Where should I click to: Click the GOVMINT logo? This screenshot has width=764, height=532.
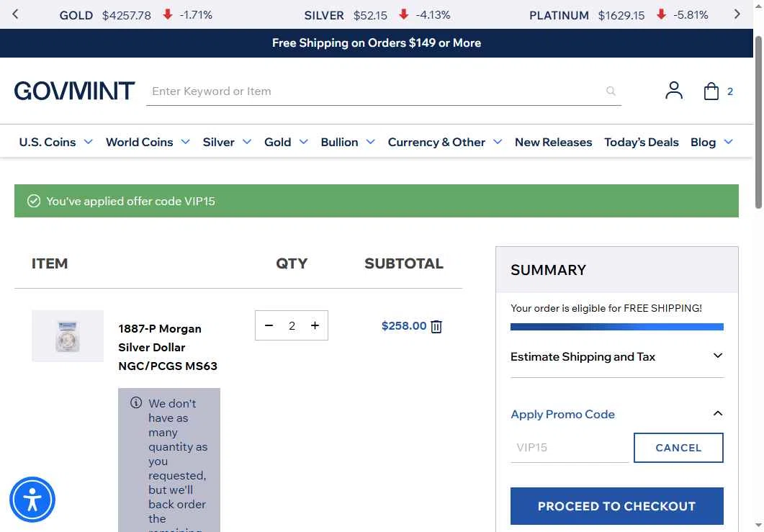(x=74, y=91)
